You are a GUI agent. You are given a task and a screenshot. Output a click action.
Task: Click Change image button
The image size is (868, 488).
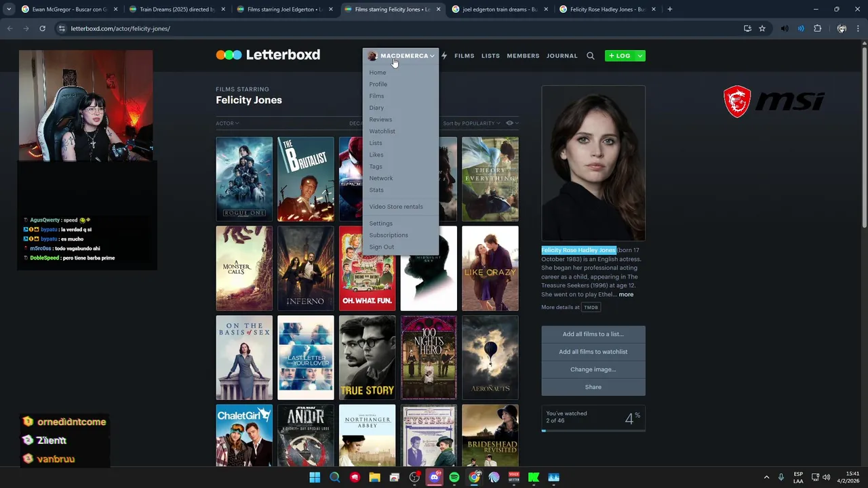click(593, 369)
